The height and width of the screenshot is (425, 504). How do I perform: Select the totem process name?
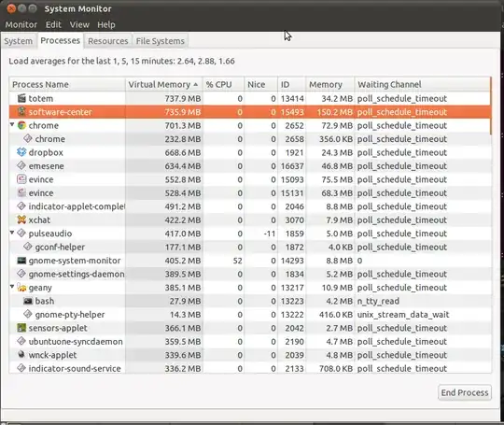click(41, 98)
